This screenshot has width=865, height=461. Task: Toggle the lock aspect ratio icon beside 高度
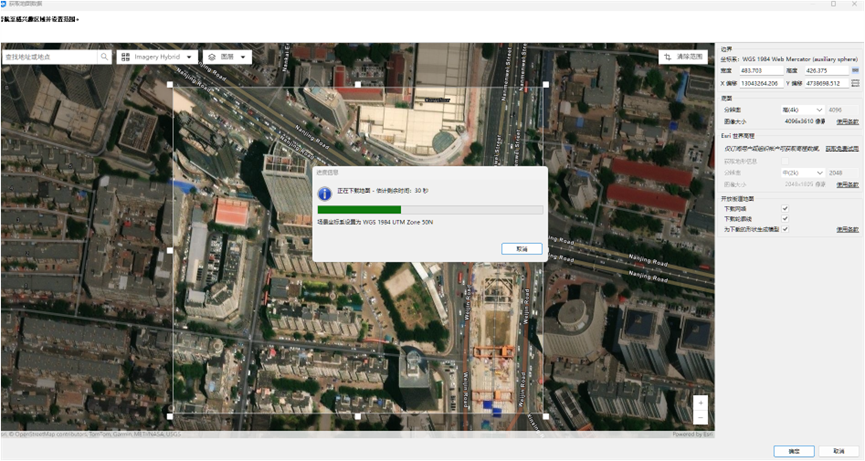tap(855, 71)
